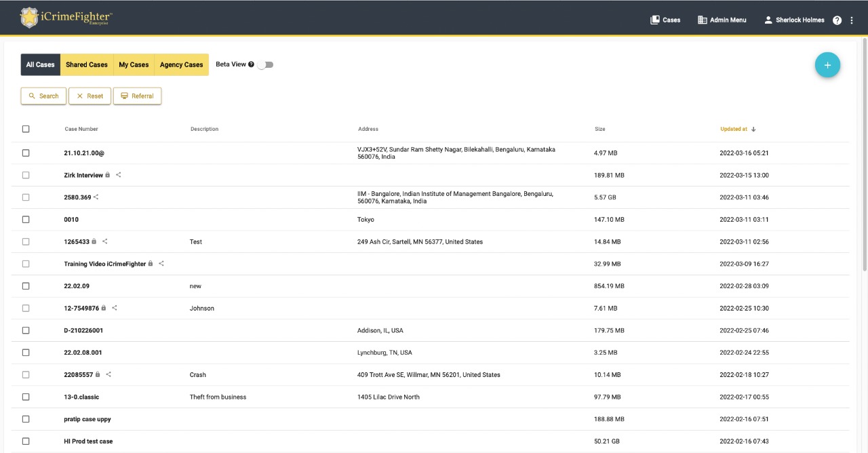Viewport: 868px width, 453px height.
Task: Click share icon beside case 22085557
Action: coord(108,374)
